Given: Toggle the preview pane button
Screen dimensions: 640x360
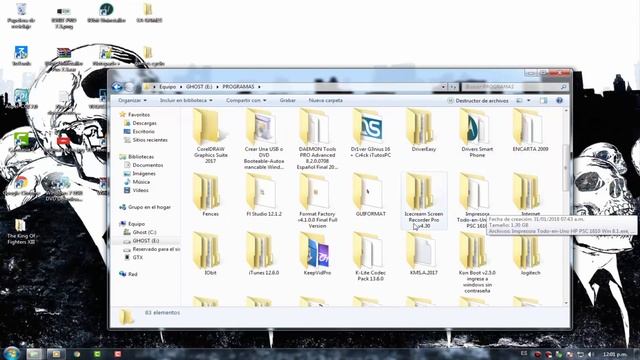Looking at the screenshot, I should [543, 100].
